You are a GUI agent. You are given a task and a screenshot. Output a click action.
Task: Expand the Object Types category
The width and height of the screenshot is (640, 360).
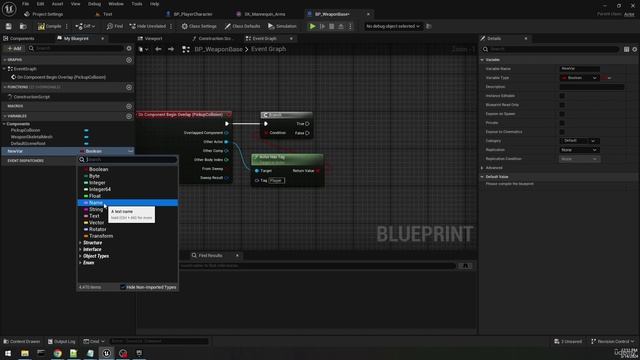click(x=80, y=256)
